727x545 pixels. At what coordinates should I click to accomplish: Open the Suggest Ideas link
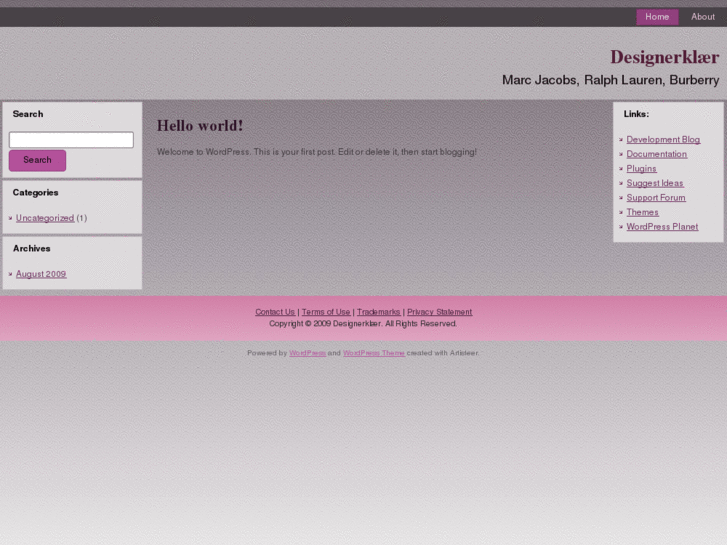(x=655, y=183)
